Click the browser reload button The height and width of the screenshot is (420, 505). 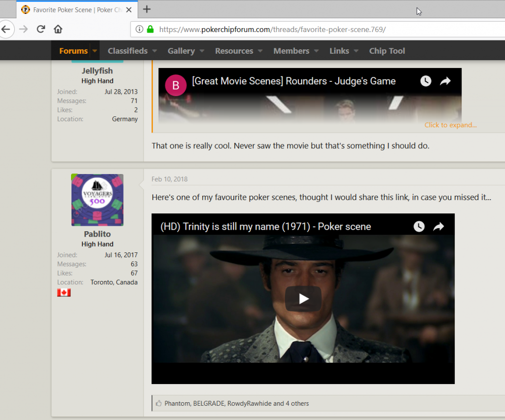[41, 29]
